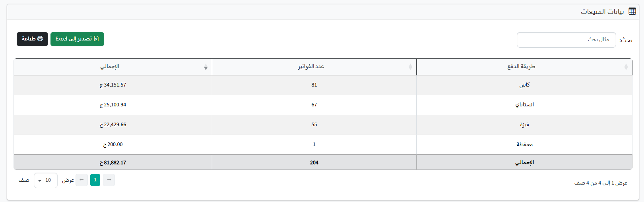
Task: Click the عدد الفواتير column header text
Action: point(311,67)
